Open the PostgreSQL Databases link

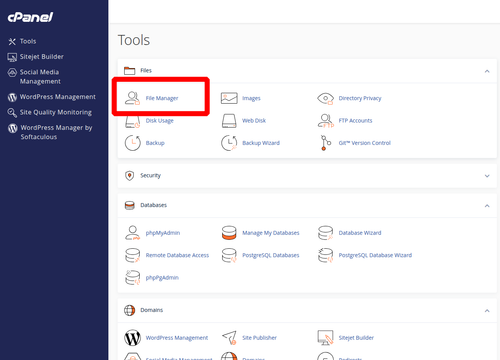pos(271,255)
